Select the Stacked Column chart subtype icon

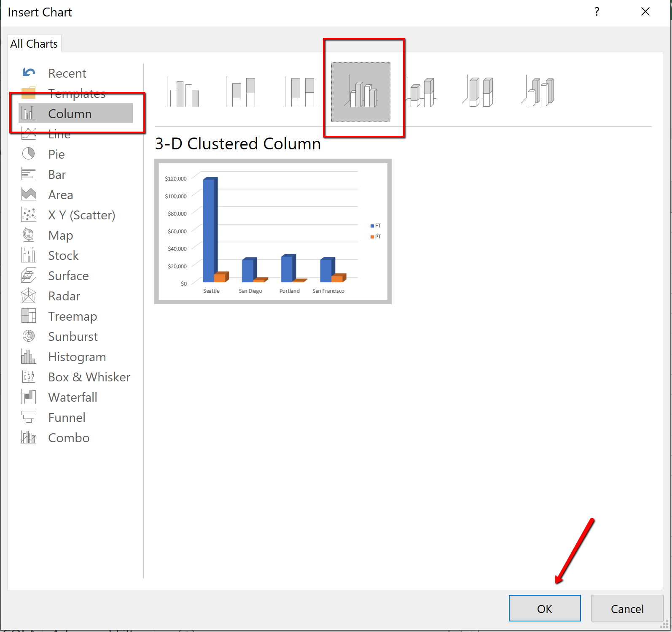point(243,92)
